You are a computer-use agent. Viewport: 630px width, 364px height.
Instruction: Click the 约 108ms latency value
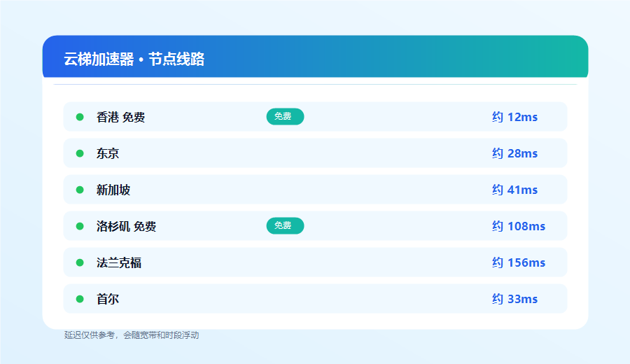click(x=519, y=226)
